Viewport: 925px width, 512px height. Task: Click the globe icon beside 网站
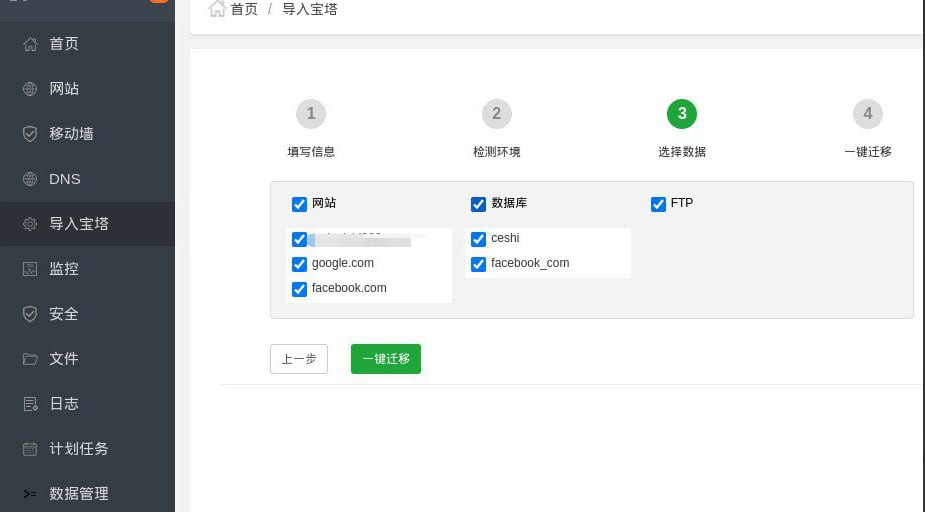(30, 89)
